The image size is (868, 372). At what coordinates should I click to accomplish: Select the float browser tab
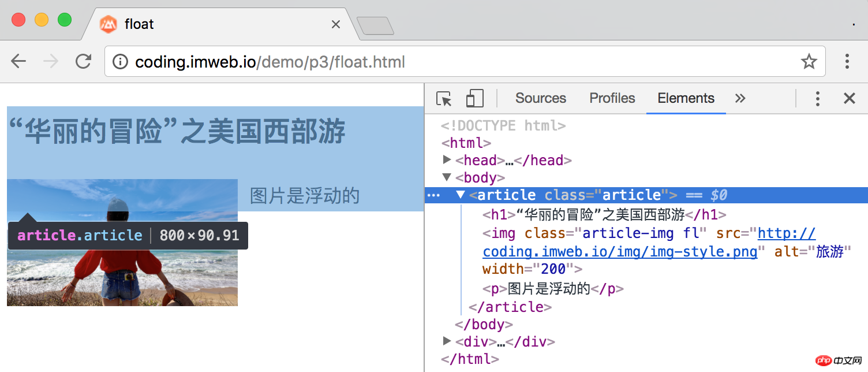pyautogui.click(x=219, y=24)
